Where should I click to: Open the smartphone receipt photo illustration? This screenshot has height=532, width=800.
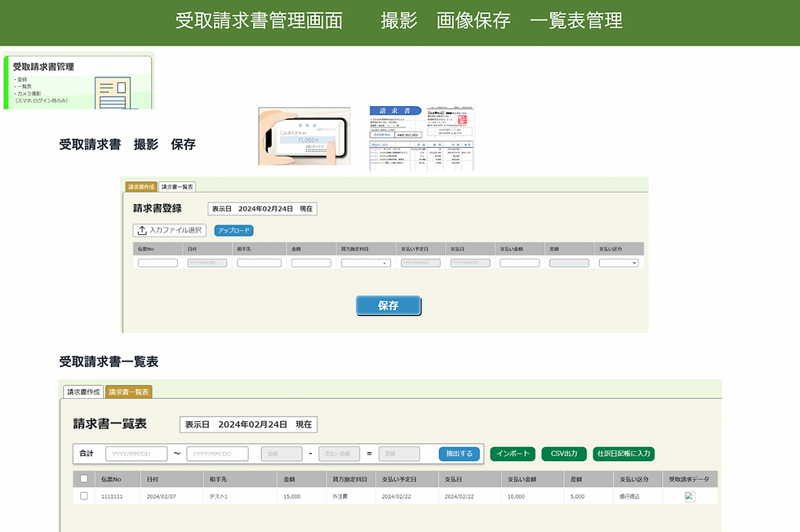click(304, 136)
